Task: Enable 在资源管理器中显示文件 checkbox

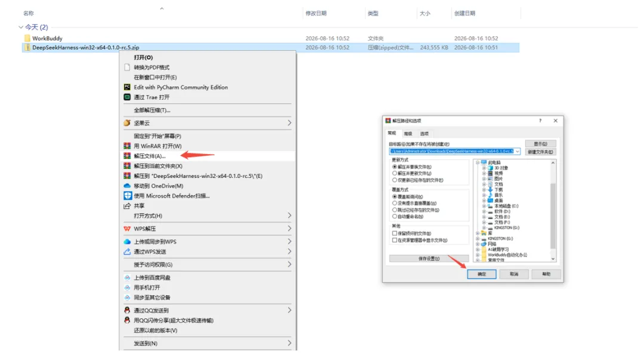Action: (x=395, y=240)
